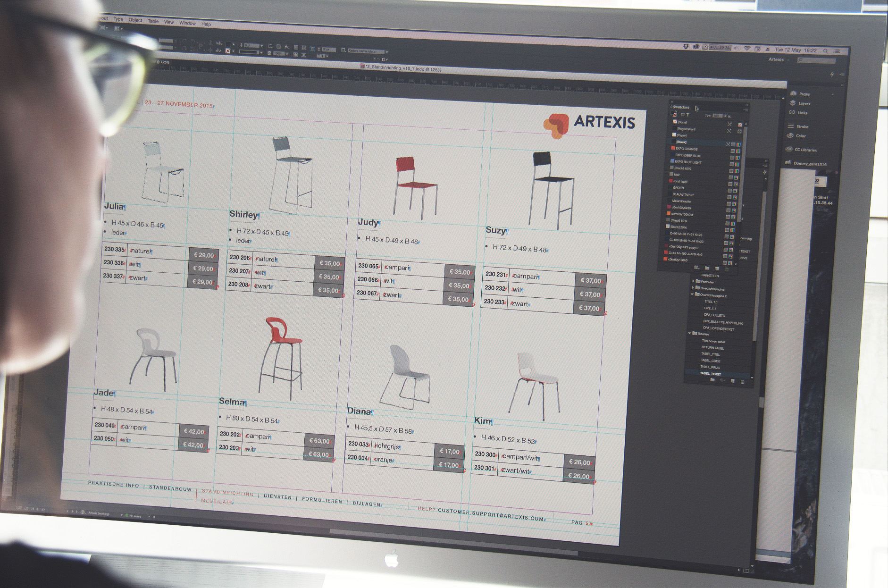
Task: Click the opacity 100% field in the control bar
Action: [x=278, y=53]
